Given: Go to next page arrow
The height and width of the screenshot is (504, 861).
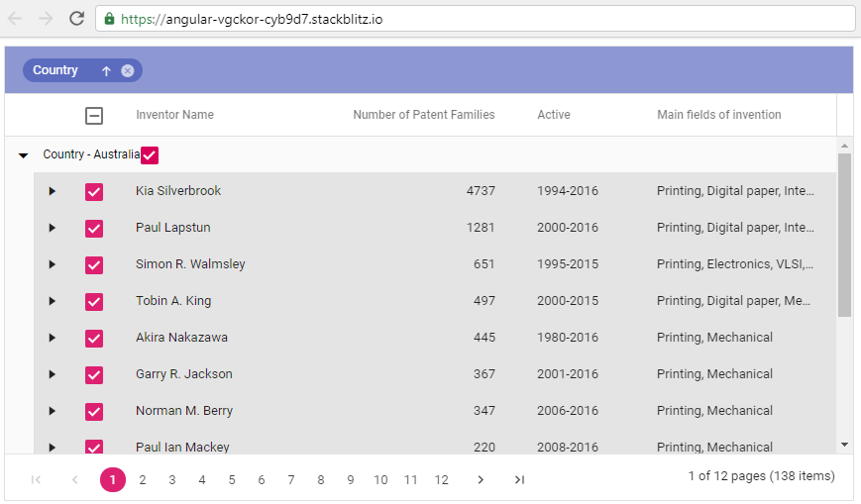Looking at the screenshot, I should 481,479.
